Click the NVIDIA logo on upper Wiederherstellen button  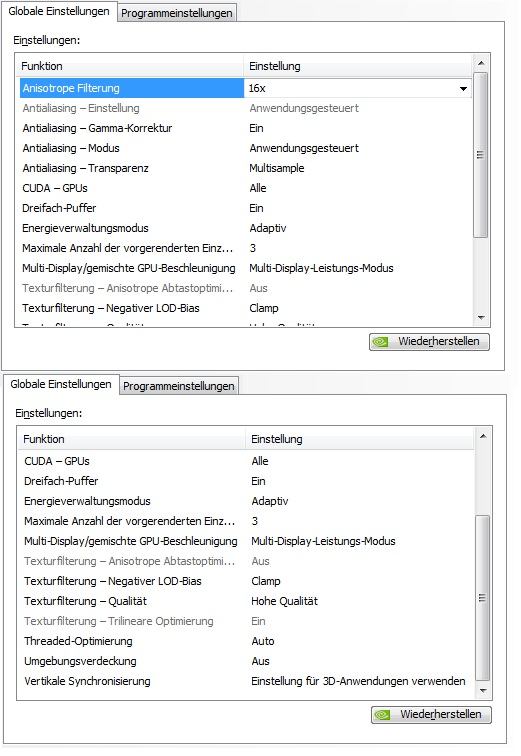[x=380, y=342]
